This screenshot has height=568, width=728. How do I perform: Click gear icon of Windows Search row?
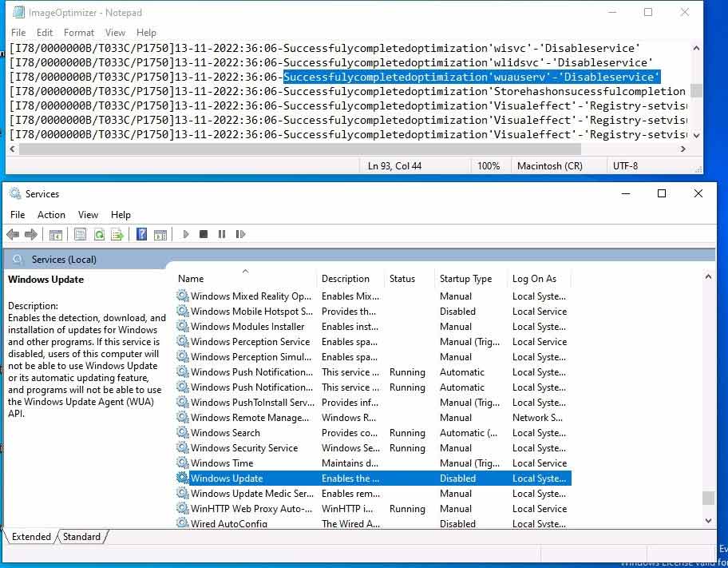coord(183,432)
